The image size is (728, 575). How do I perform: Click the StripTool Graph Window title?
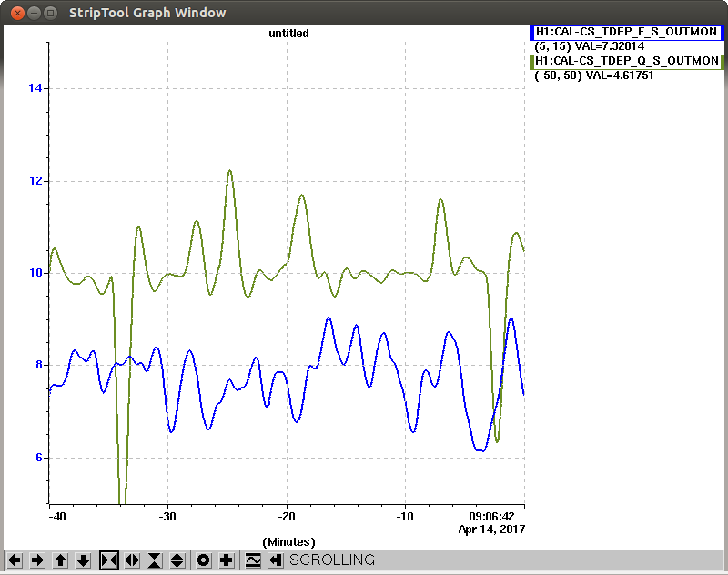click(x=147, y=13)
